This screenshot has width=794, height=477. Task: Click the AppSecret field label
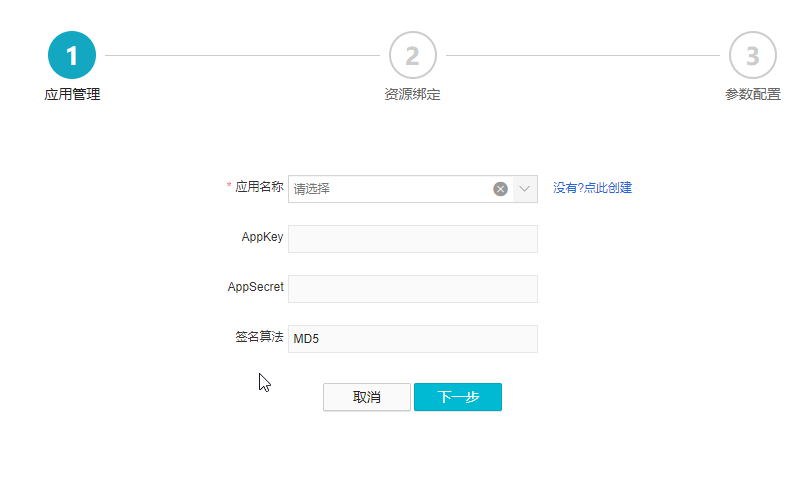coord(256,287)
